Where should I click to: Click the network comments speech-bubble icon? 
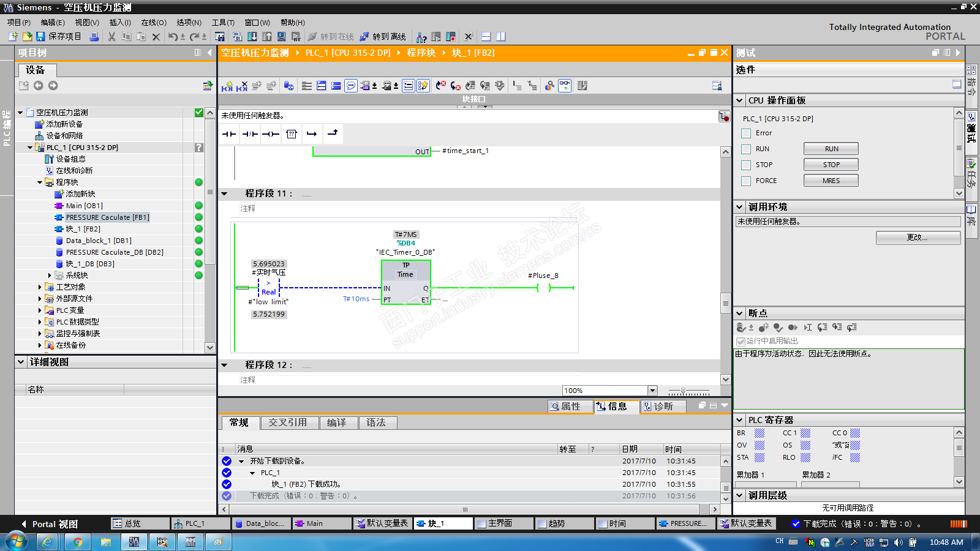click(x=351, y=86)
